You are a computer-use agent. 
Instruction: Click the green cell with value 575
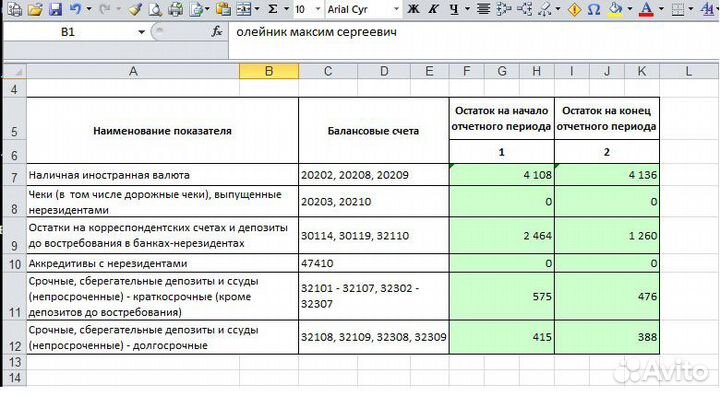coord(502,296)
